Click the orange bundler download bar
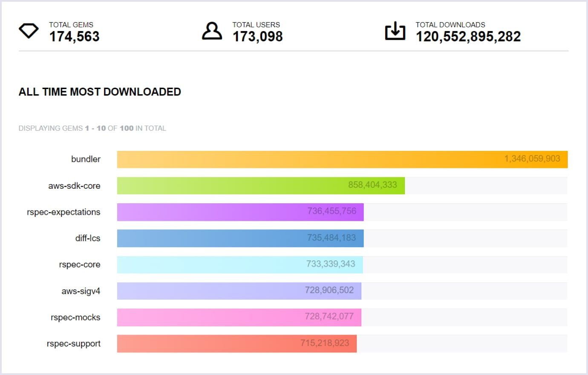The height and width of the screenshot is (375, 588). coord(342,159)
